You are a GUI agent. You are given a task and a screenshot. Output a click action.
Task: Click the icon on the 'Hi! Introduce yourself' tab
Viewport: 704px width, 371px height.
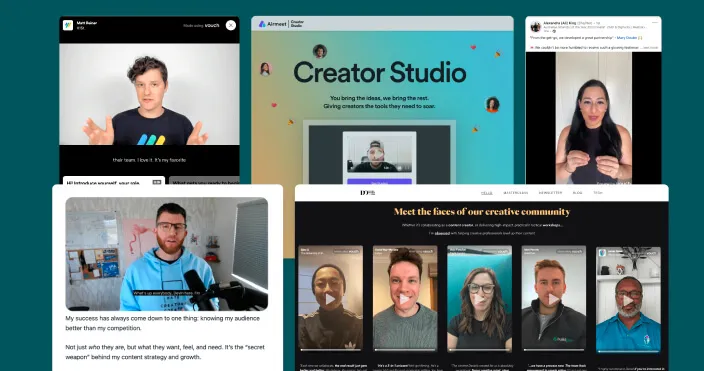157,182
